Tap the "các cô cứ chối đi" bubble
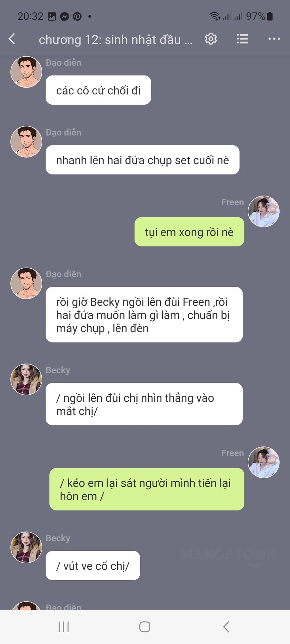Image resolution: width=290 pixels, height=644 pixels. (98, 90)
